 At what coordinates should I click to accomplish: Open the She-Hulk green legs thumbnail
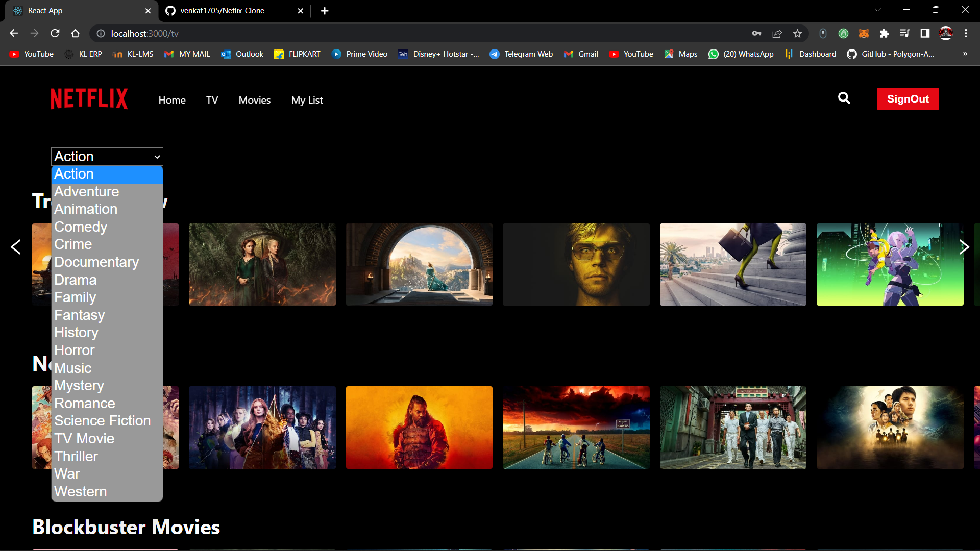tap(733, 264)
